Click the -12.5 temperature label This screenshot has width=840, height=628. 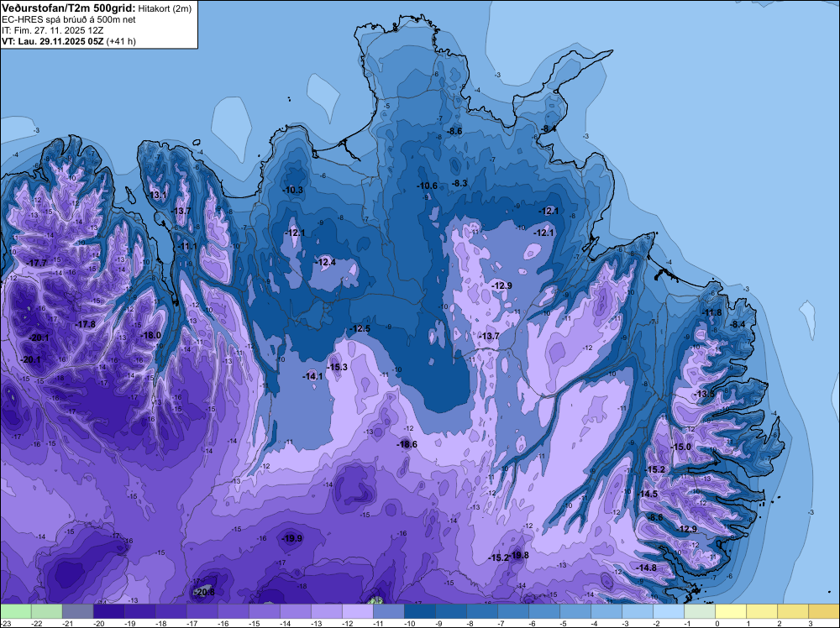click(360, 328)
